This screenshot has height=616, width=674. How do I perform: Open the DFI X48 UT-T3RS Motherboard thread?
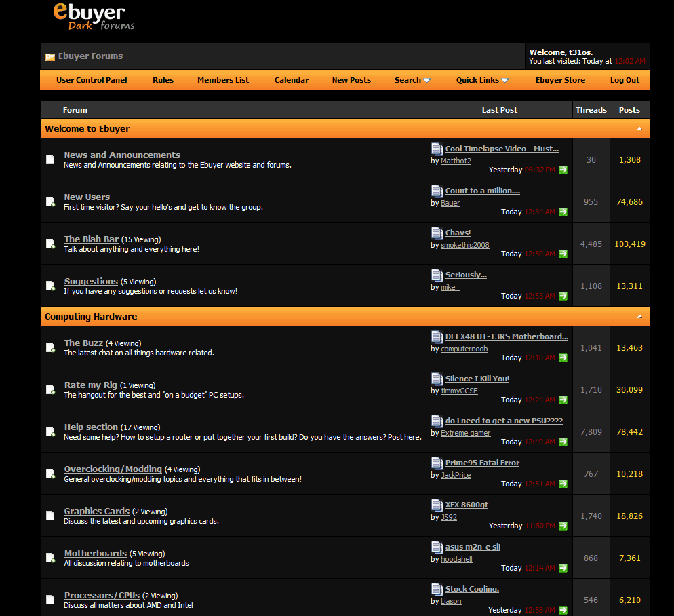507,336
